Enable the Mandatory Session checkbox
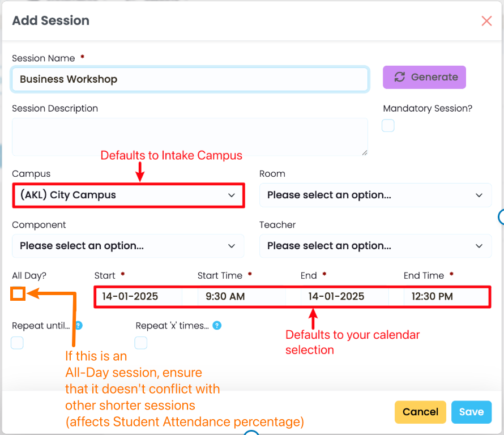504x435 pixels. click(388, 126)
